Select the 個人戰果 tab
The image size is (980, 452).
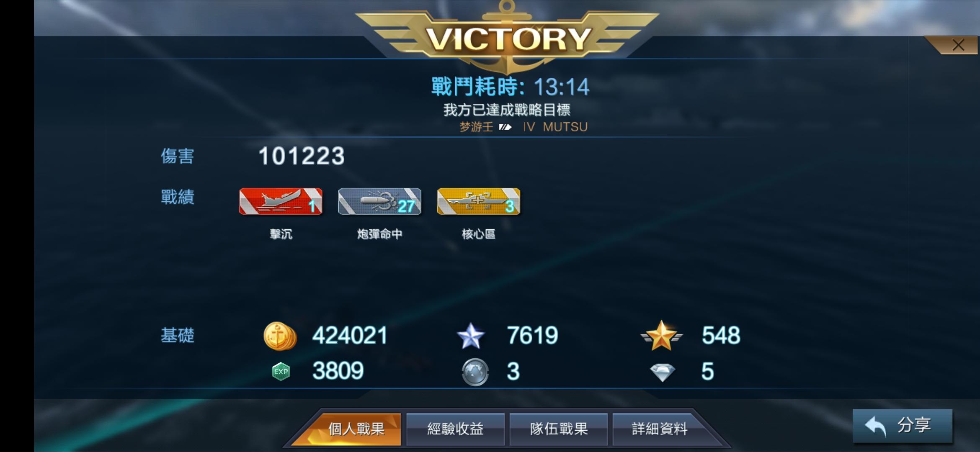(x=356, y=429)
